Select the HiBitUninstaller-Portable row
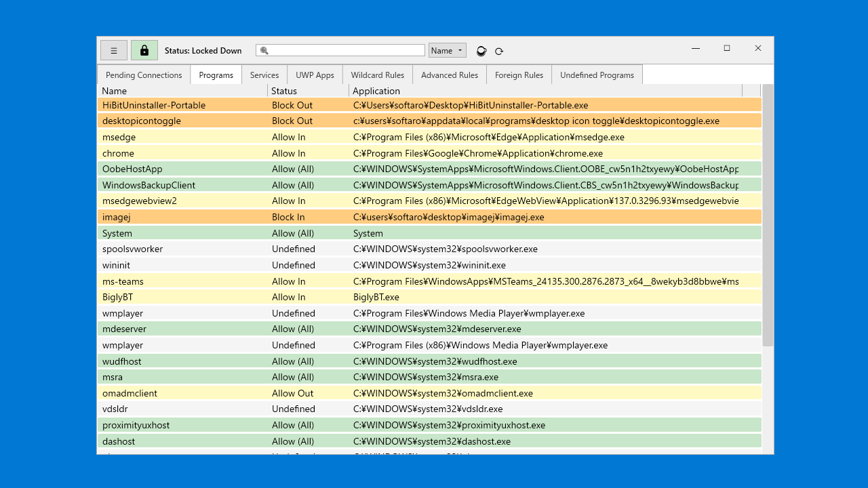The width and height of the screenshot is (868, 488). tap(429, 105)
